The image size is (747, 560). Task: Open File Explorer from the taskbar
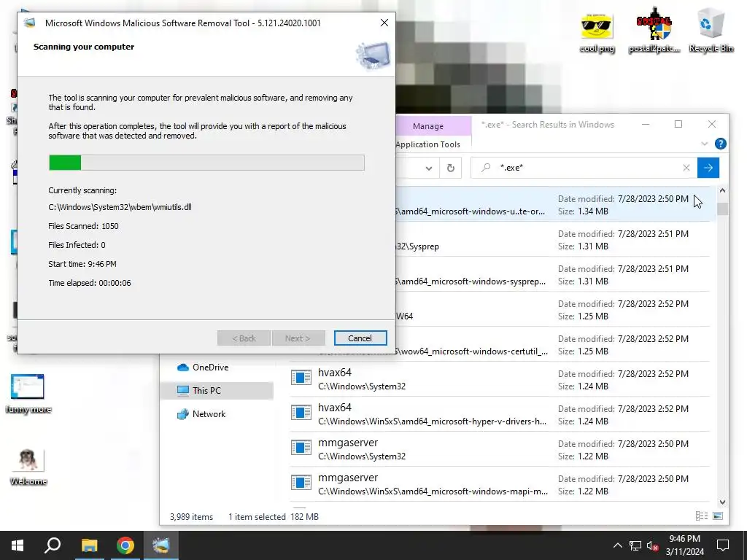[x=89, y=545]
